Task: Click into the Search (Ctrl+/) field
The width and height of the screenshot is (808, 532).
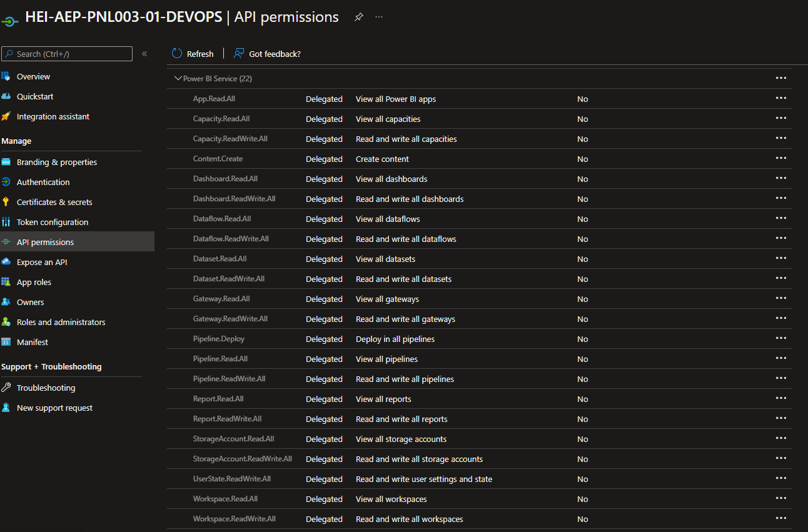Action: [x=67, y=53]
